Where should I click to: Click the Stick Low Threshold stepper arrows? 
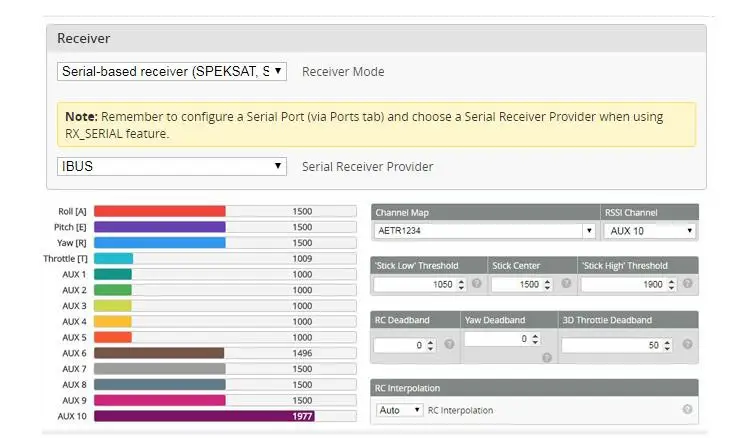pyautogui.click(x=461, y=285)
